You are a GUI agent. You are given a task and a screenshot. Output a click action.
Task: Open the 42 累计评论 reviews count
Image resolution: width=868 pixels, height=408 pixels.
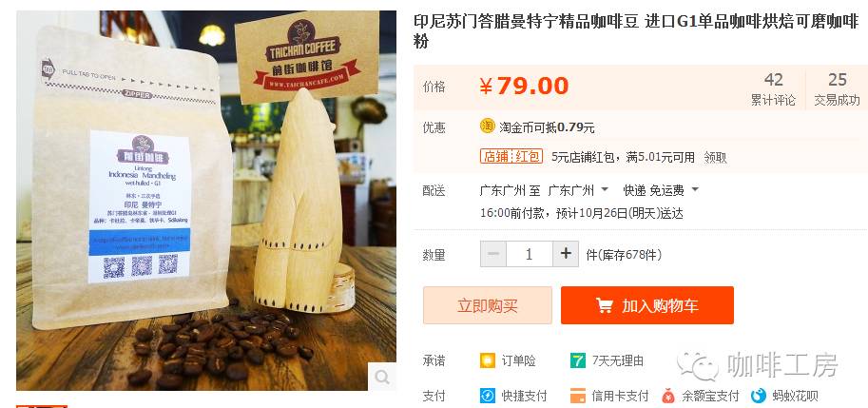pos(773,88)
